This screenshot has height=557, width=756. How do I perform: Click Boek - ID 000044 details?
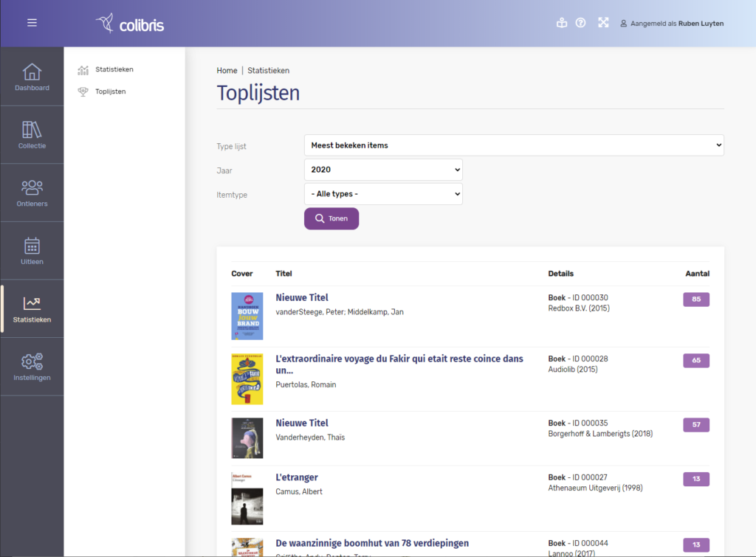[578, 544]
